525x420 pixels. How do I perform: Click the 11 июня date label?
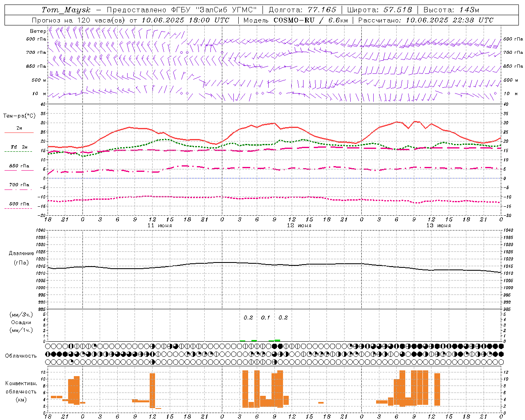(160, 226)
